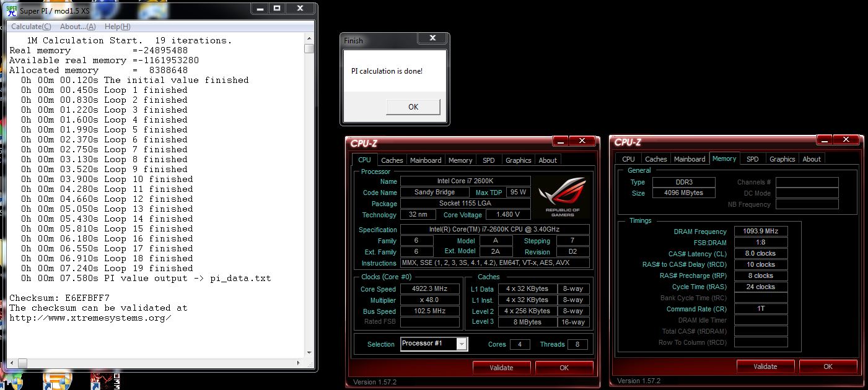Click the Loop 19 finished line
868x390 pixels.
[107, 268]
